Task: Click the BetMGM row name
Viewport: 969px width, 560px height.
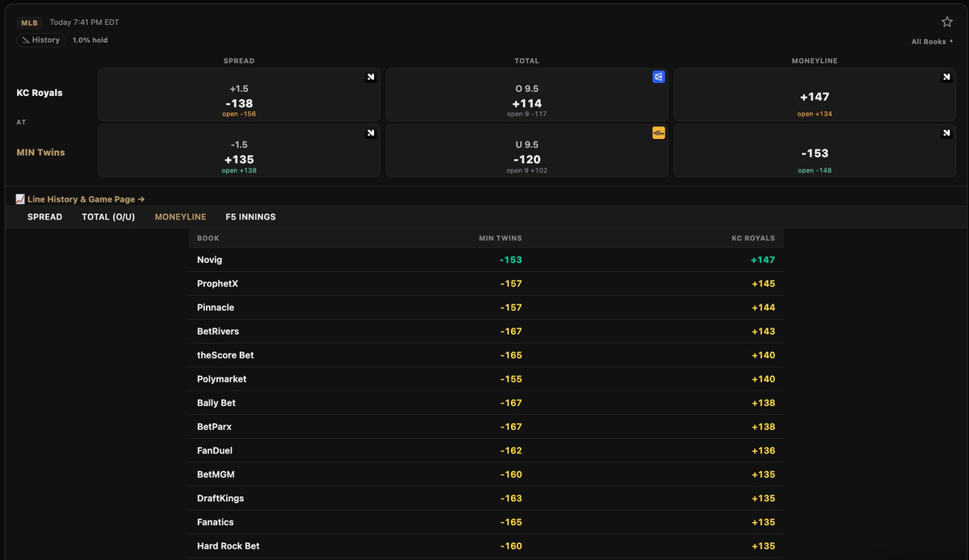Action: click(216, 474)
